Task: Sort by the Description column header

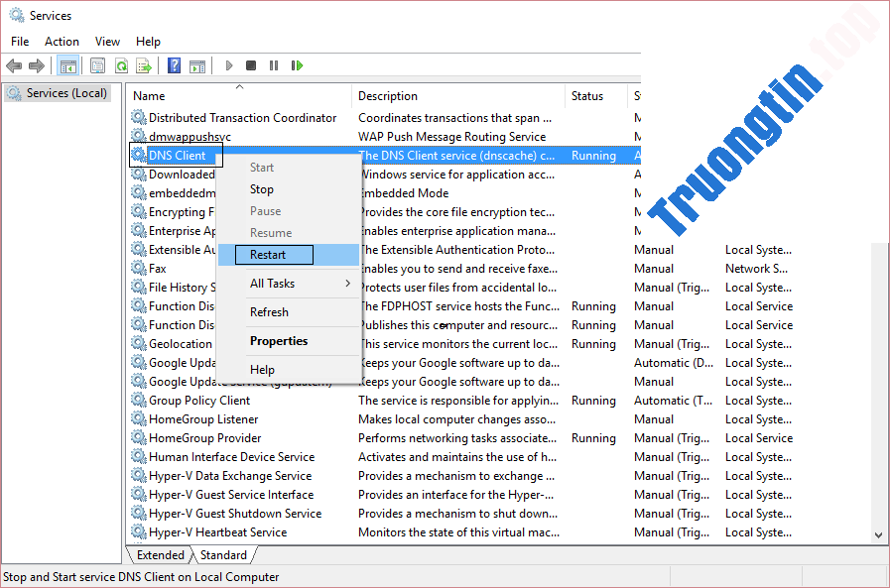Action: [x=388, y=96]
